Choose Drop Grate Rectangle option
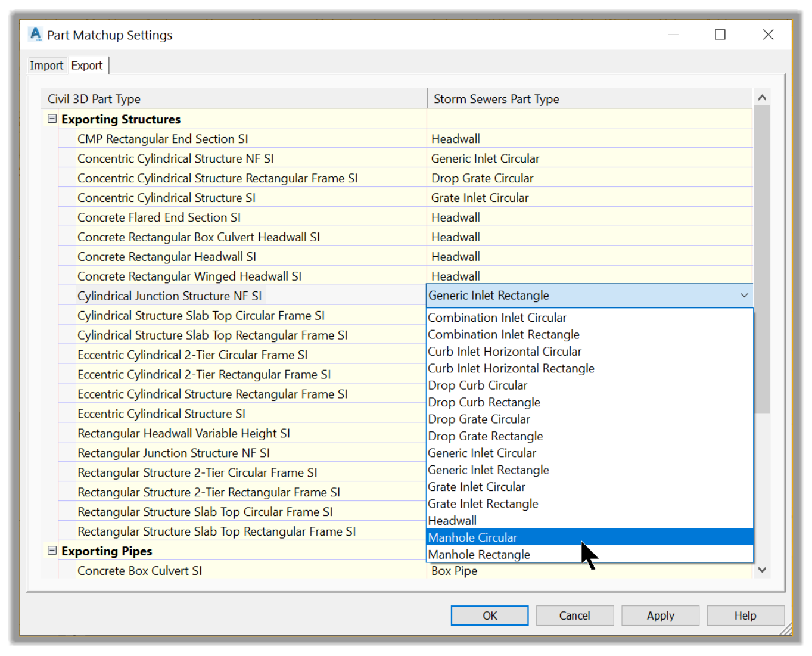The image size is (812, 656). [590, 436]
